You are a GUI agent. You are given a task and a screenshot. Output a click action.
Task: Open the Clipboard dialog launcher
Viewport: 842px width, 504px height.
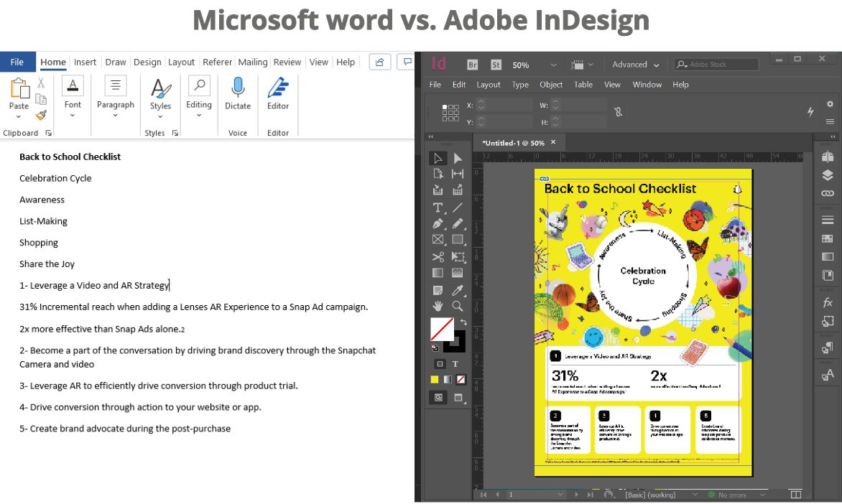[x=48, y=133]
